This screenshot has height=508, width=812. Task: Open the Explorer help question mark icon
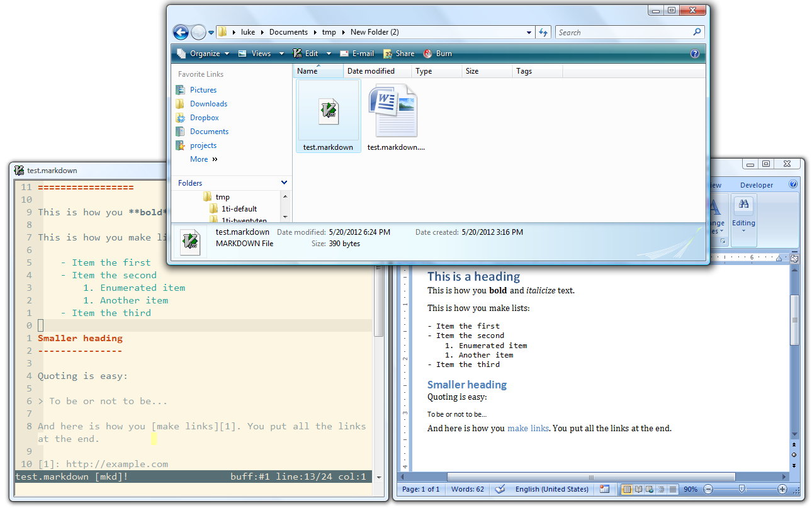695,54
